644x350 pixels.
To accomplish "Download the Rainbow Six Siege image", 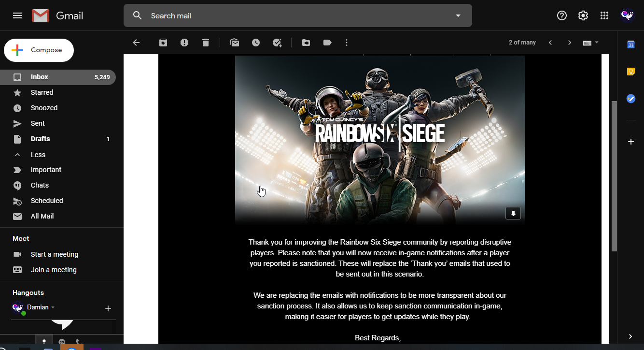I will [513, 213].
